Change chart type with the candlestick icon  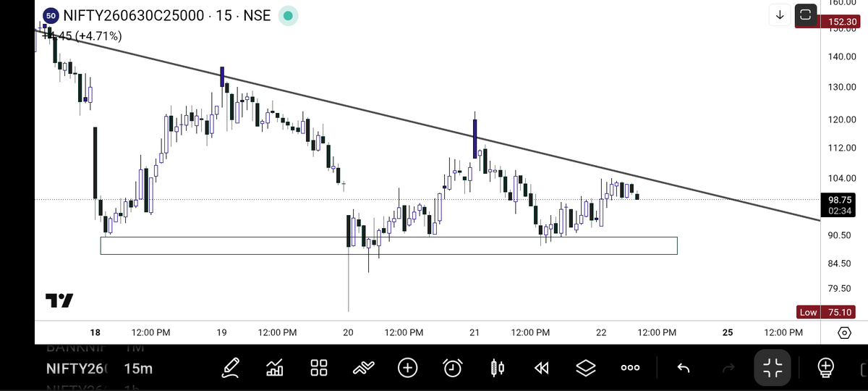497,368
